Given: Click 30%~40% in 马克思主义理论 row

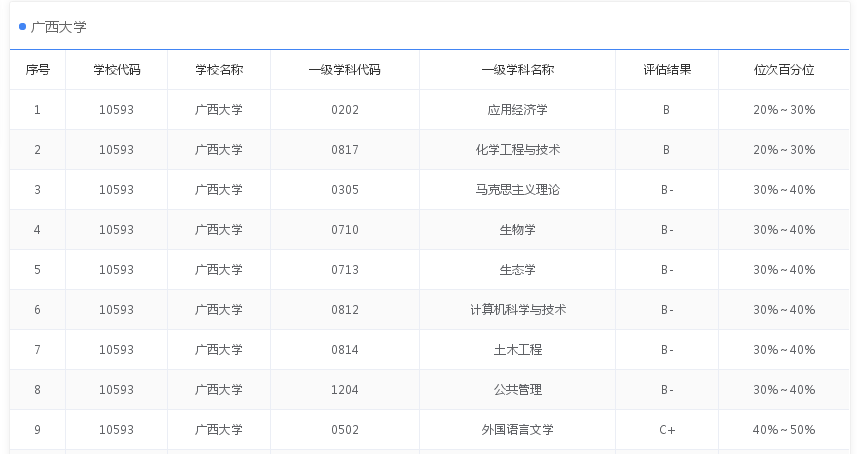Looking at the screenshot, I should pos(784,190).
